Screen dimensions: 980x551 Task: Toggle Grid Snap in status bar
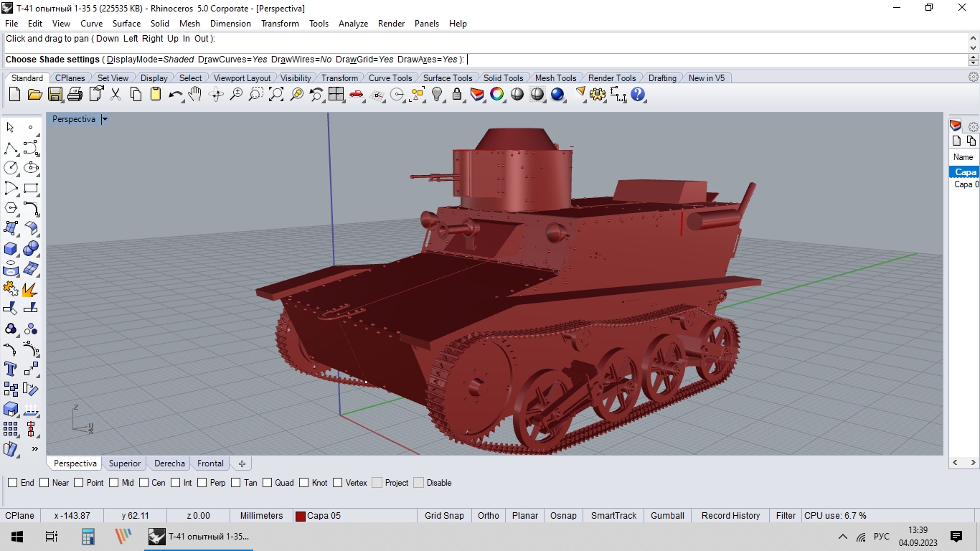444,516
